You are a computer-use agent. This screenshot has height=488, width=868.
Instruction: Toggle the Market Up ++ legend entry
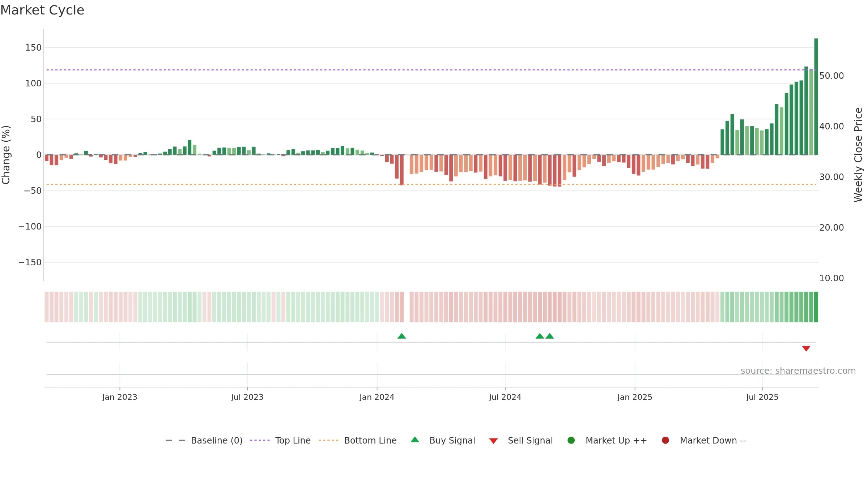pyautogui.click(x=607, y=440)
